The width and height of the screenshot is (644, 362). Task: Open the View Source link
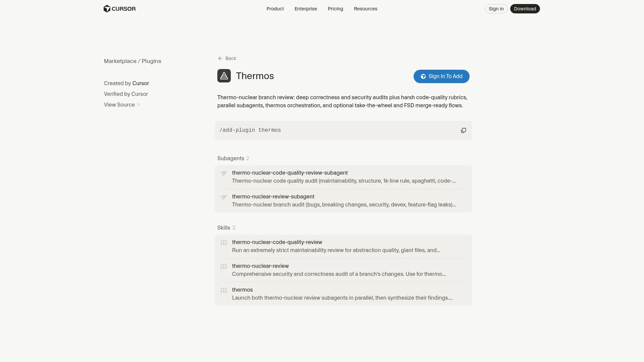click(x=122, y=105)
